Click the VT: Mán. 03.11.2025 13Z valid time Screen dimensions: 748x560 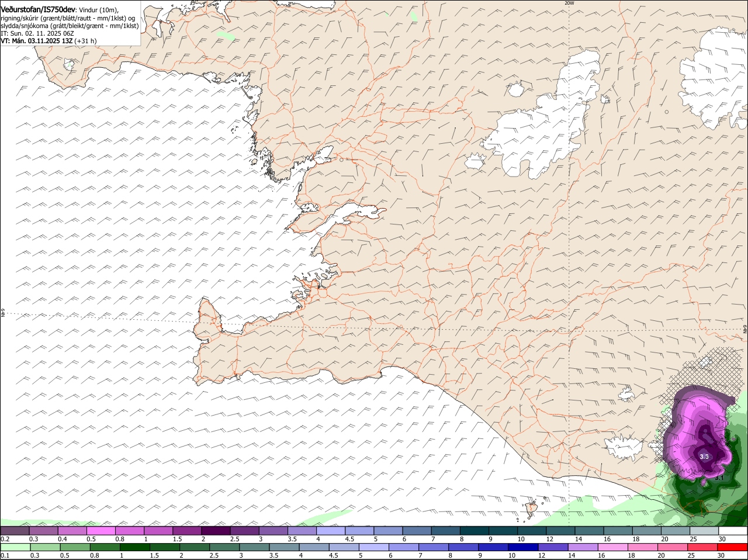36,41
